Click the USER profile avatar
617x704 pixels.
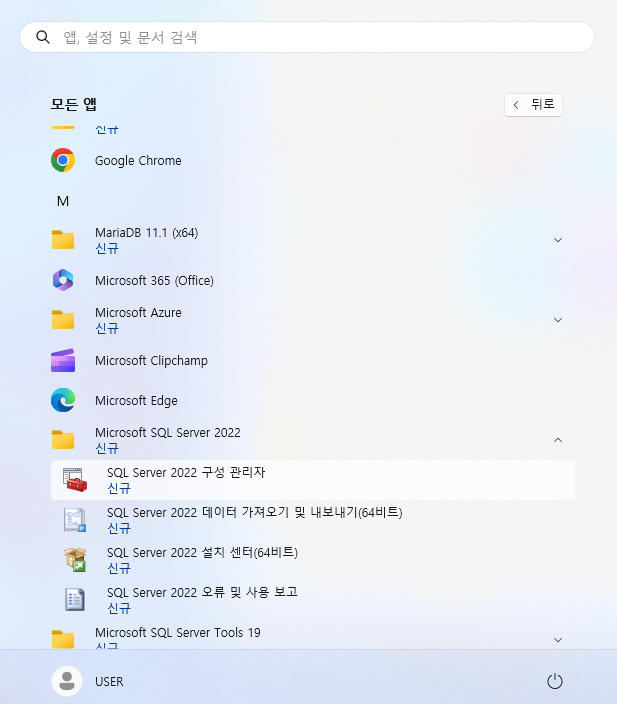coord(67,681)
